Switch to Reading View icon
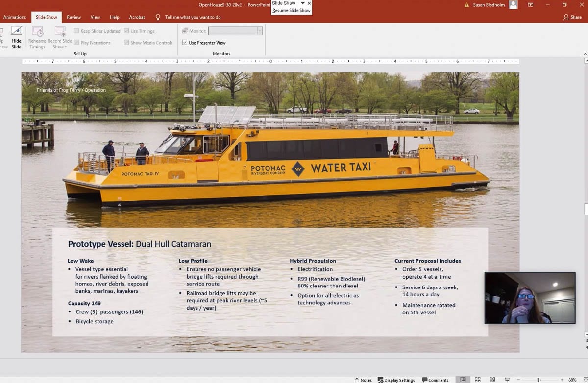The image size is (588, 383). coord(492,380)
